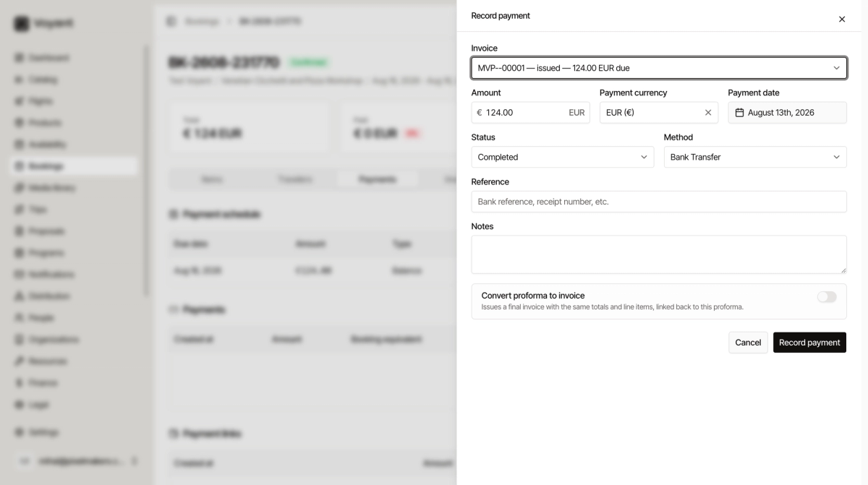Close the Record payment panel
Image resolution: width=868 pixels, height=485 pixels.
pyautogui.click(x=842, y=20)
